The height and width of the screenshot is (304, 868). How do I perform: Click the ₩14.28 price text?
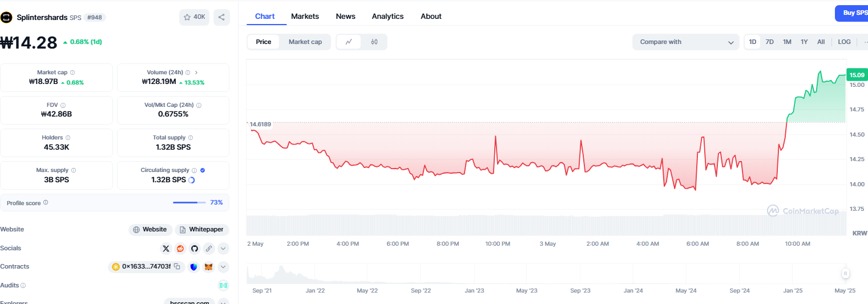[29, 43]
